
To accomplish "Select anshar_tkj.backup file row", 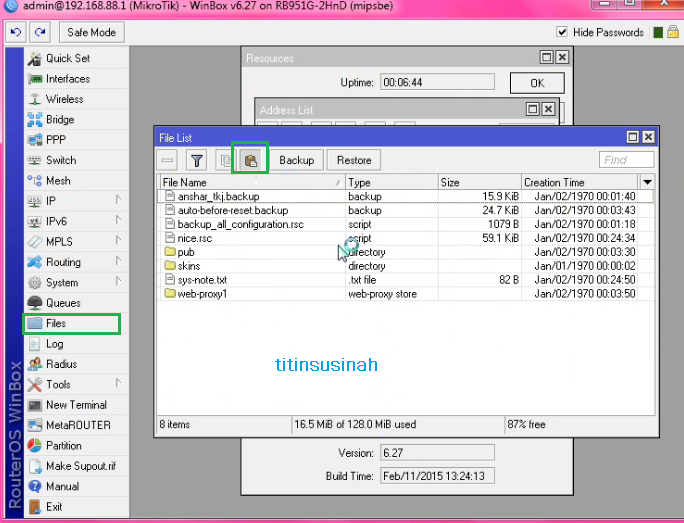I will click(x=406, y=196).
